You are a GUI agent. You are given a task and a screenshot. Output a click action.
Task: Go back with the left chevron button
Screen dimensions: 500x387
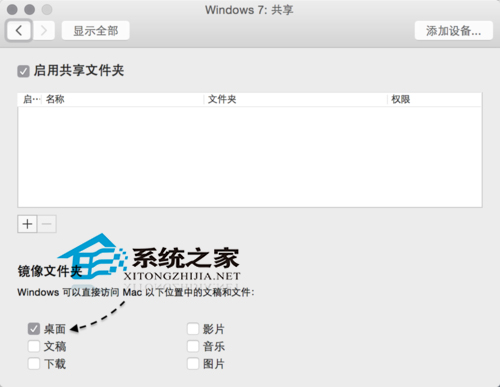point(19,31)
